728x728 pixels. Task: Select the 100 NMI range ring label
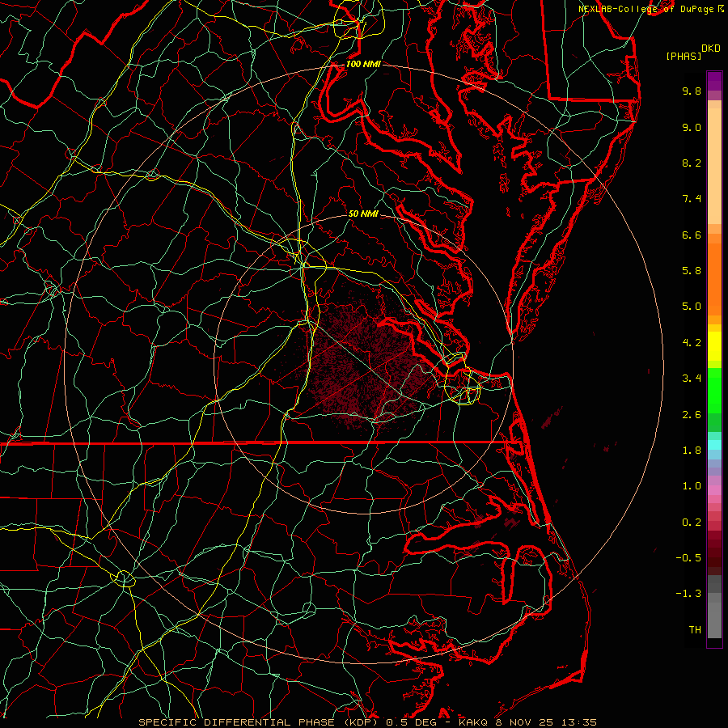coord(363,64)
